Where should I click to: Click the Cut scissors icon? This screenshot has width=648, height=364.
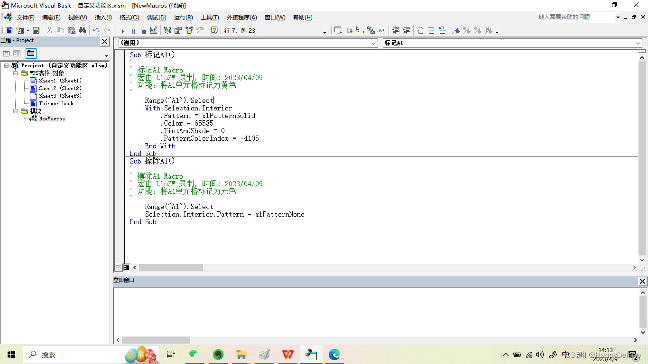[x=49, y=30]
